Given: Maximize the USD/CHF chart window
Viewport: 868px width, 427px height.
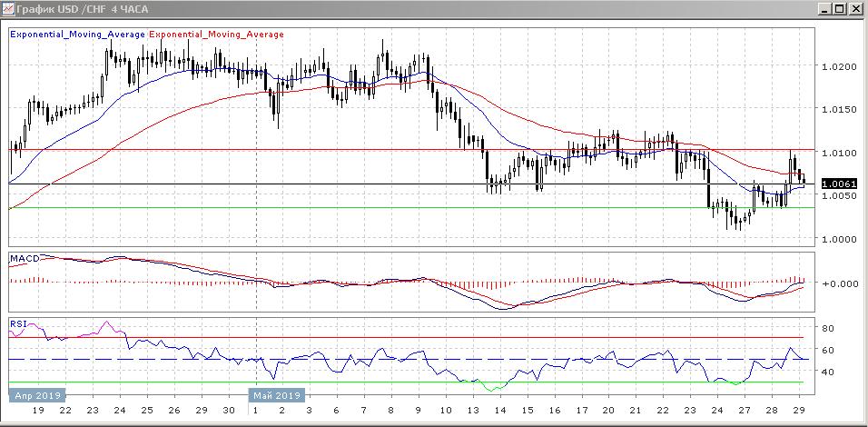Looking at the screenshot, I should point(840,9).
